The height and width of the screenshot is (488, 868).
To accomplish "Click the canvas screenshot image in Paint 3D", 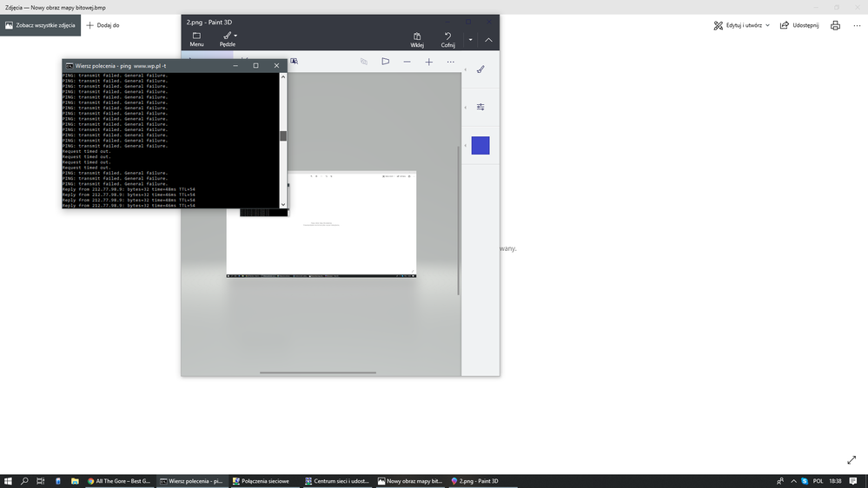I will coord(321,224).
